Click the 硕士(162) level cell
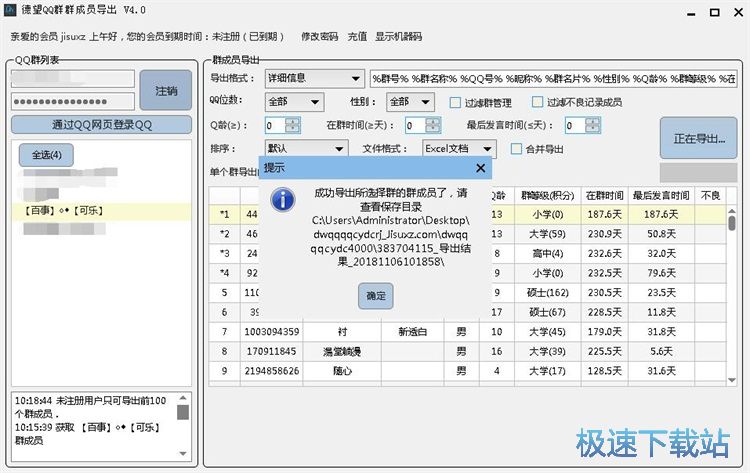 click(548, 292)
